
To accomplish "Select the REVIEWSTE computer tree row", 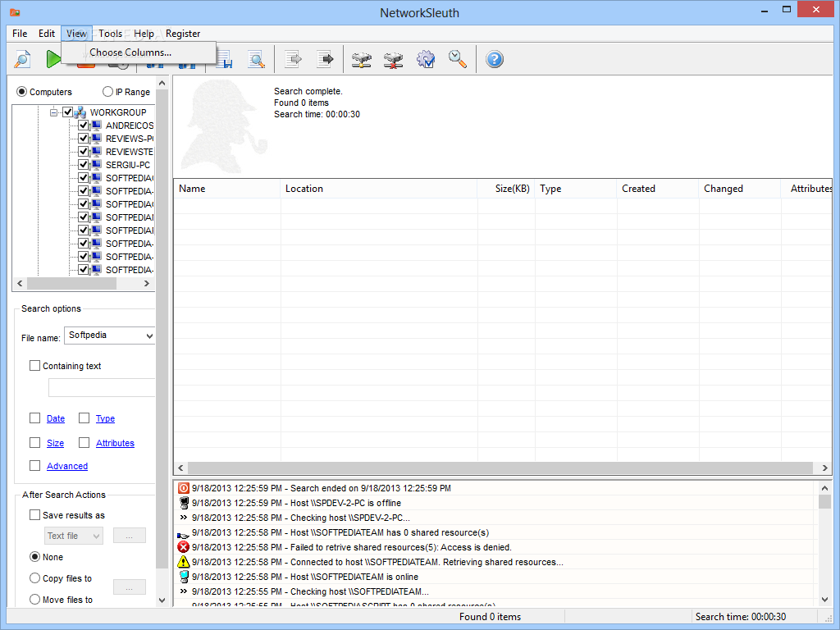I will pos(129,152).
